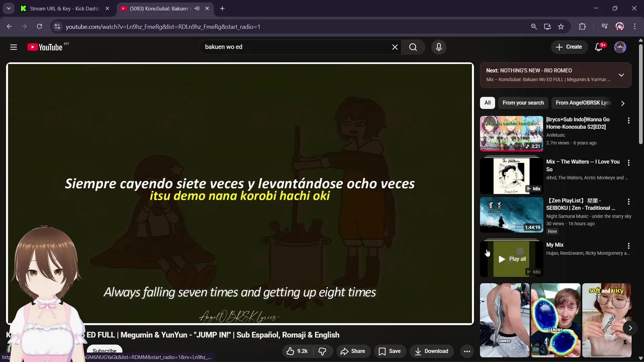Click install app icon in address bar
Screen dimensions: 644x362
pyautogui.click(x=547, y=27)
